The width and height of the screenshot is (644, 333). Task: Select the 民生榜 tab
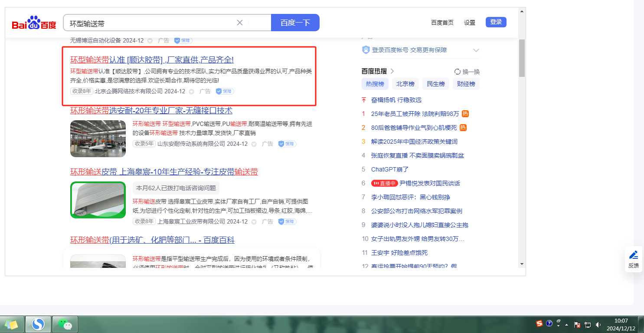[x=435, y=84]
